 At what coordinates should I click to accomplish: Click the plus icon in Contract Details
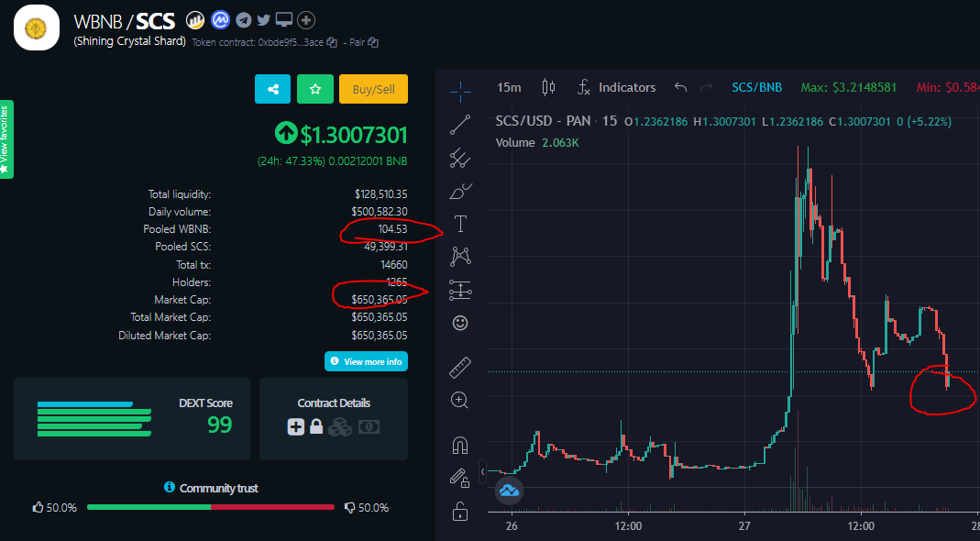[295, 427]
